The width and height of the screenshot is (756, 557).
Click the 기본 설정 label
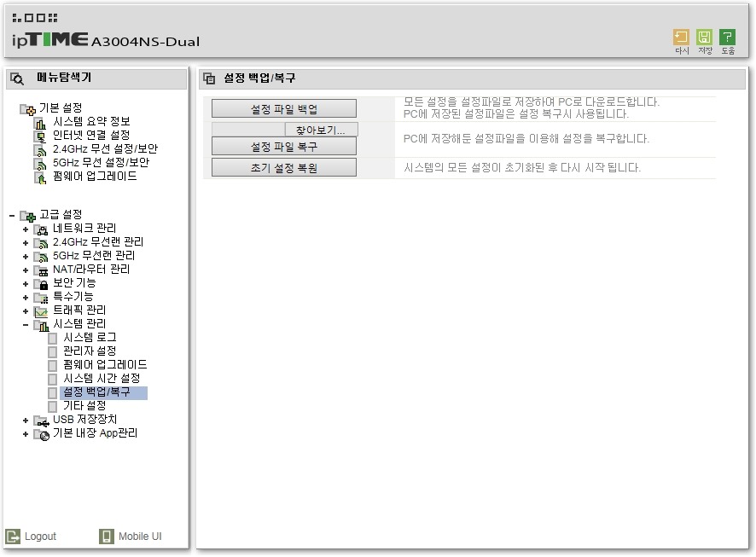pyautogui.click(x=61, y=108)
